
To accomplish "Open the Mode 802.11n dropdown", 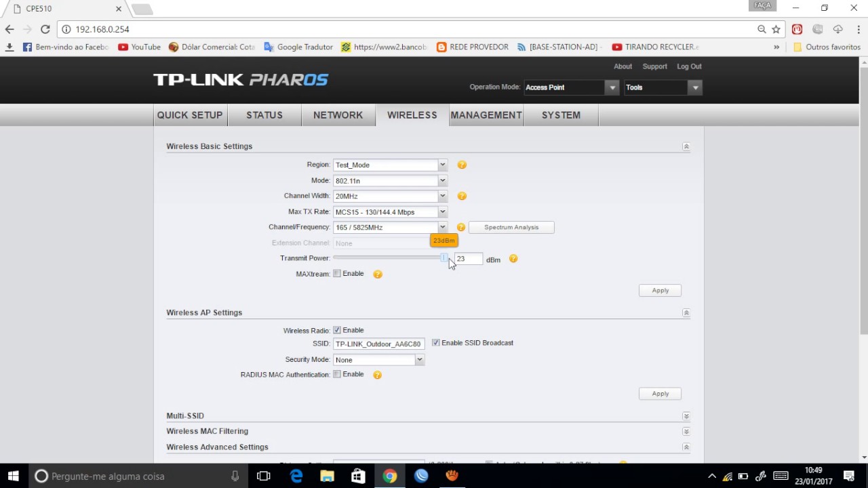I will tap(390, 180).
